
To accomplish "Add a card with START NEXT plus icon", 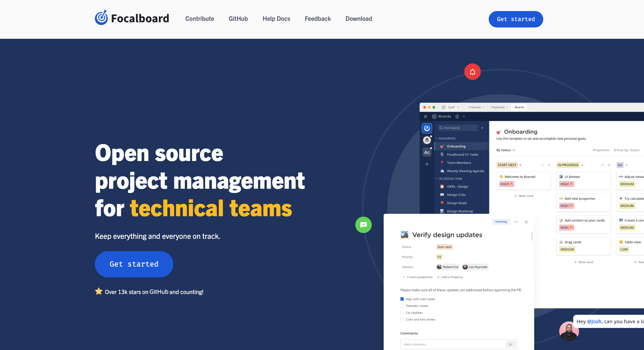I will pyautogui.click(x=549, y=165).
